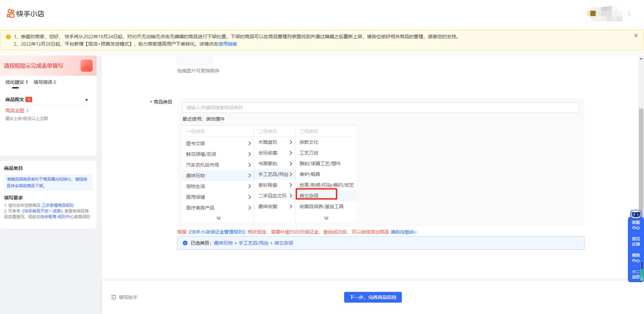Select first-level category 医用保健
This screenshot has width=644, height=314.
pyautogui.click(x=196, y=197)
